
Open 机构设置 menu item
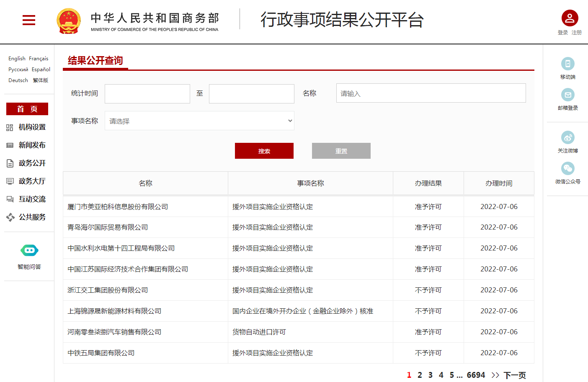click(32, 127)
